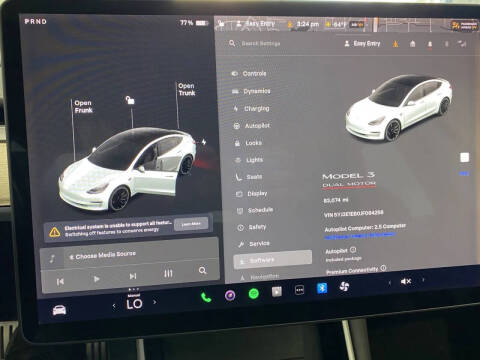Tap the 3:24 pm clock in the status bar
This screenshot has height=360, width=480.
coord(308,24)
